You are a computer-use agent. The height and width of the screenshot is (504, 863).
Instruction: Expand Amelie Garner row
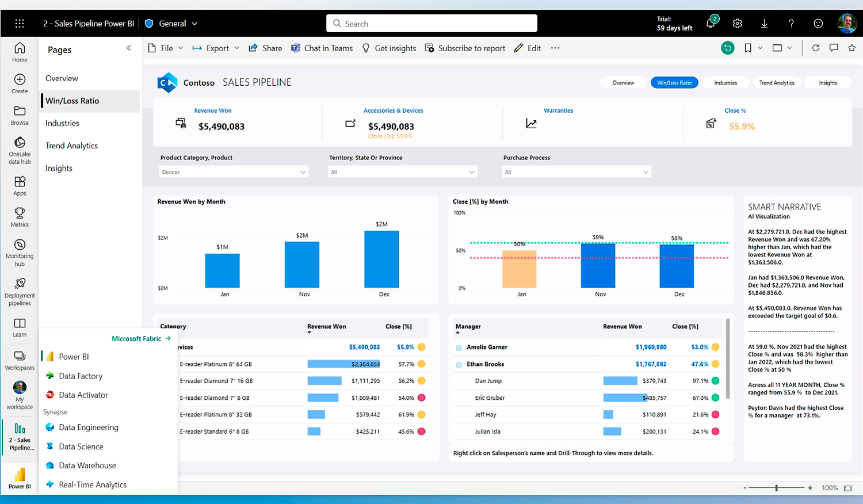pos(459,348)
